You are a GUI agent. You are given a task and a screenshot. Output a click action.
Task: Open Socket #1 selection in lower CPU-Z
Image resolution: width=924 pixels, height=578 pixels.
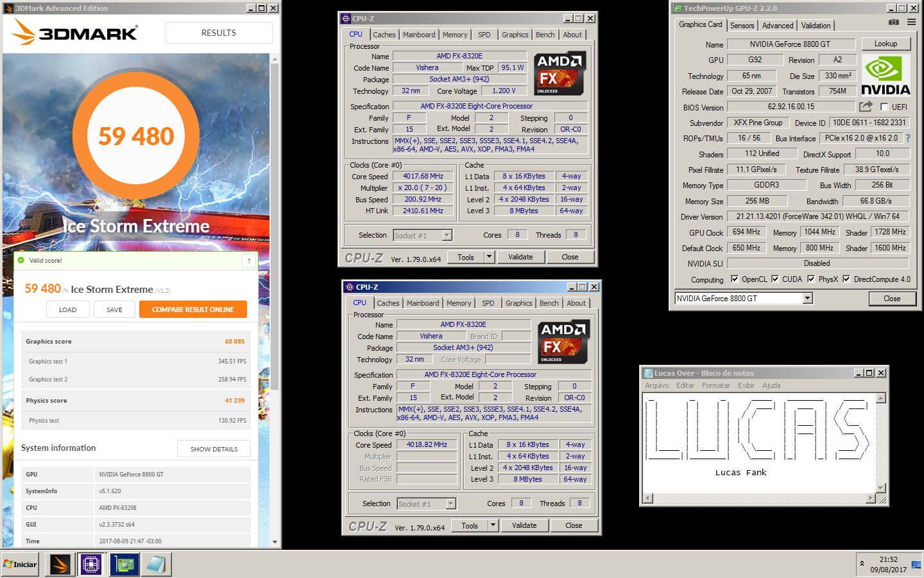(427, 504)
